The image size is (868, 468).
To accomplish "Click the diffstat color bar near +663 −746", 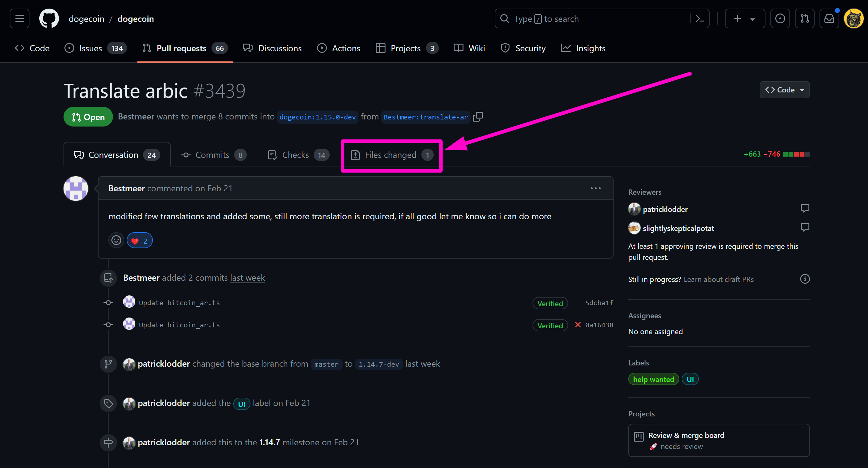I will click(796, 154).
